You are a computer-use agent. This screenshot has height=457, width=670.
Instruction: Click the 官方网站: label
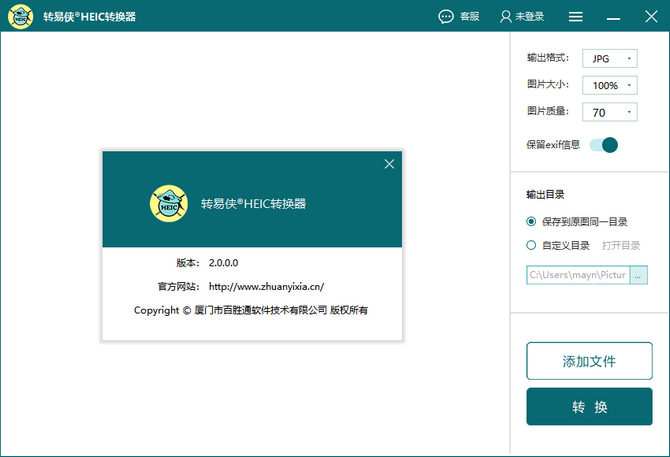coord(178,287)
